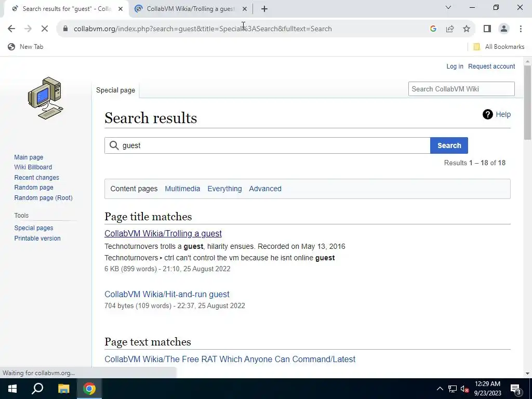Open Advanced search options
This screenshot has width=532, height=399.
265,189
